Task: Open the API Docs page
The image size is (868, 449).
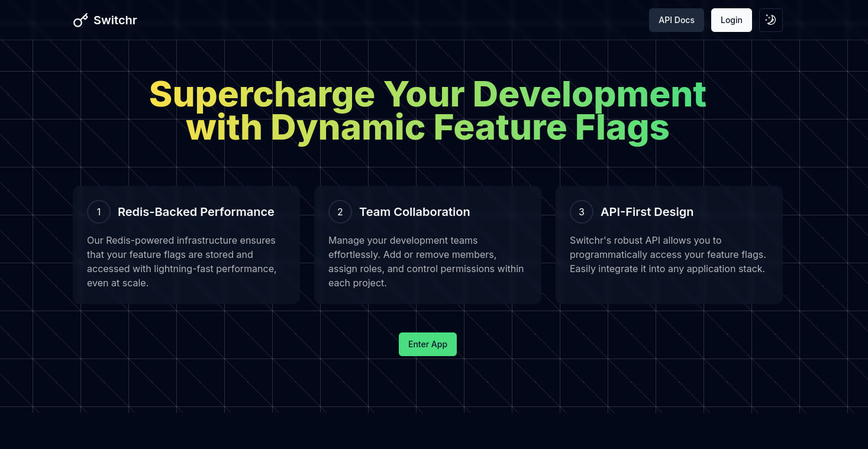Action: click(676, 20)
